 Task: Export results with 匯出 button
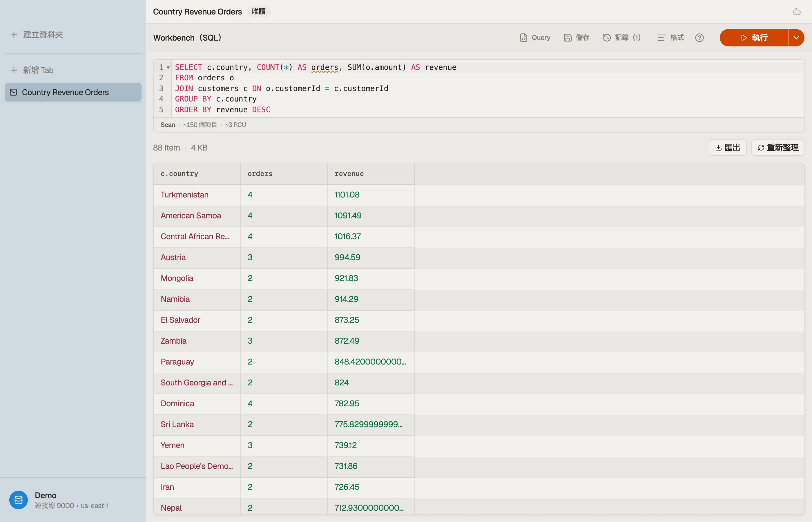coord(728,147)
